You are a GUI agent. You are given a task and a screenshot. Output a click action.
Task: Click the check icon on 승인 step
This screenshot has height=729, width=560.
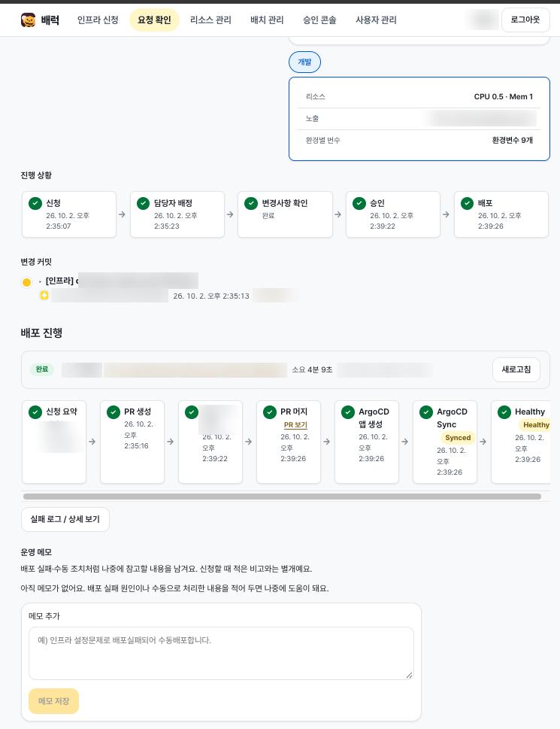359,204
